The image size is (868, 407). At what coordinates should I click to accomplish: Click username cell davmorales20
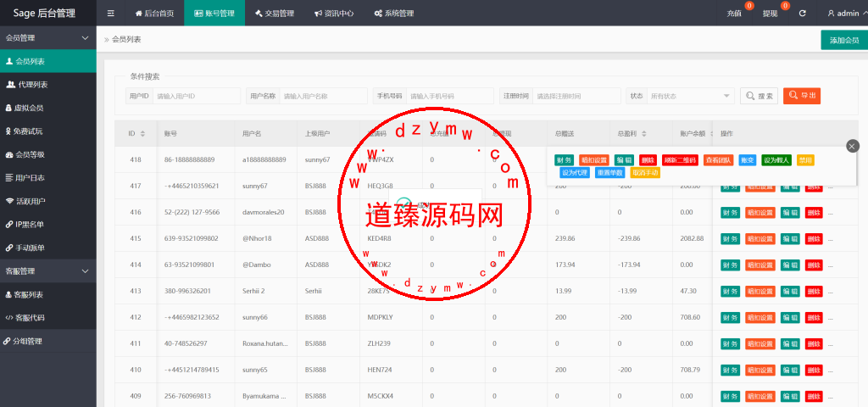point(263,212)
